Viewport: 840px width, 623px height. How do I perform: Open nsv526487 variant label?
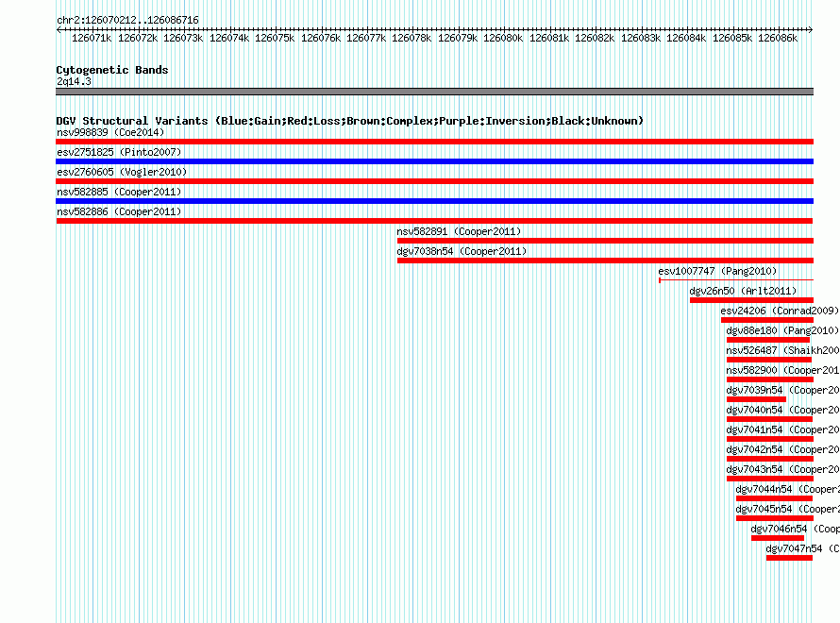[x=782, y=350]
